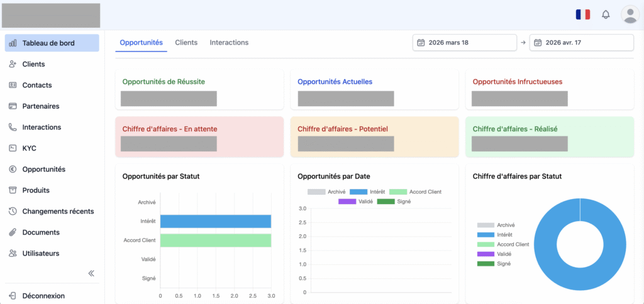Toggle Accord Client legend in Chiffre d'affaires chart
Image resolution: width=644 pixels, height=304 pixels.
click(x=503, y=244)
